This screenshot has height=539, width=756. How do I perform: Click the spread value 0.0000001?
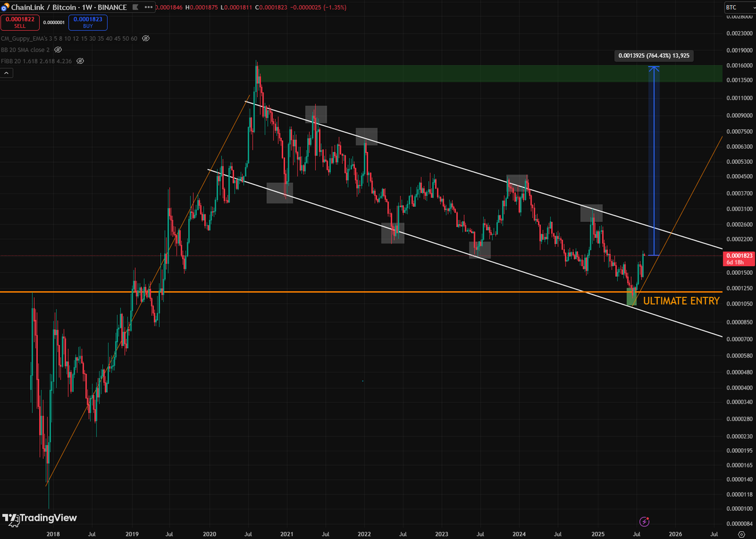[54, 23]
